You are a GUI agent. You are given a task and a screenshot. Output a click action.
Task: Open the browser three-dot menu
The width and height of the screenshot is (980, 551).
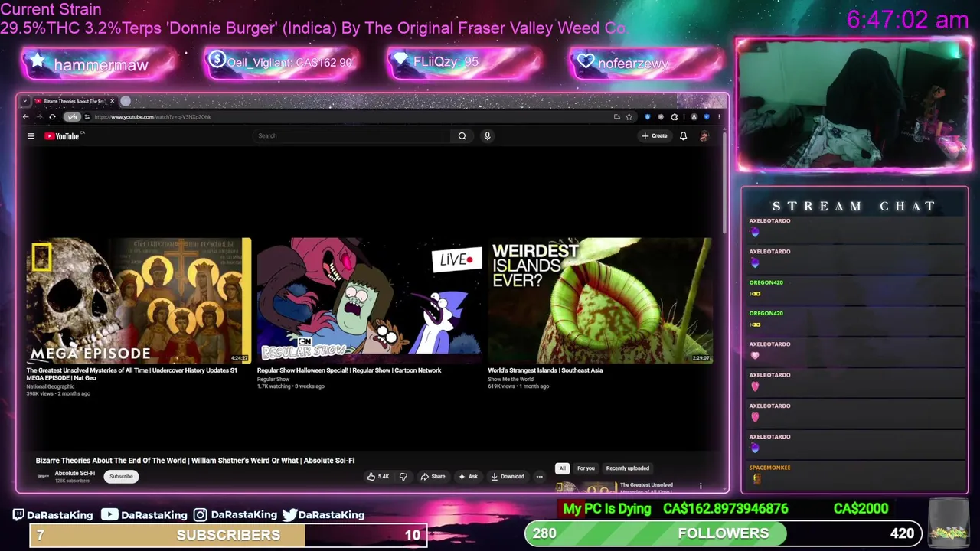tap(718, 117)
